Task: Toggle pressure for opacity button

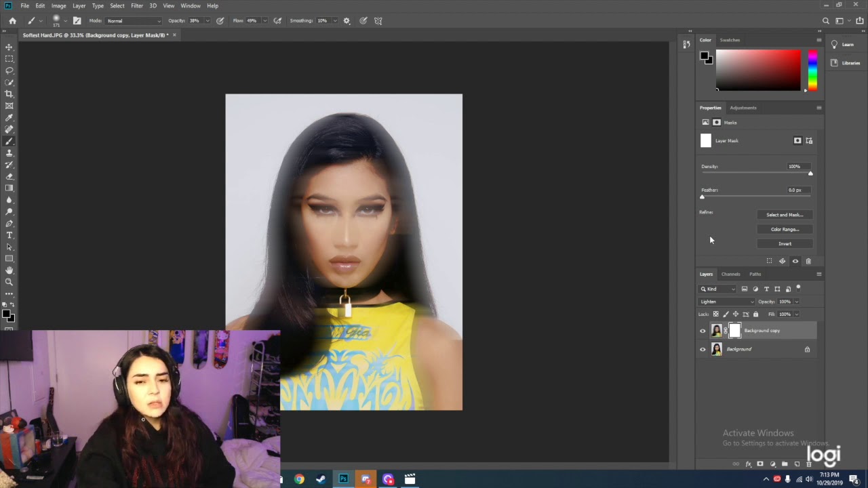Action: [220, 21]
